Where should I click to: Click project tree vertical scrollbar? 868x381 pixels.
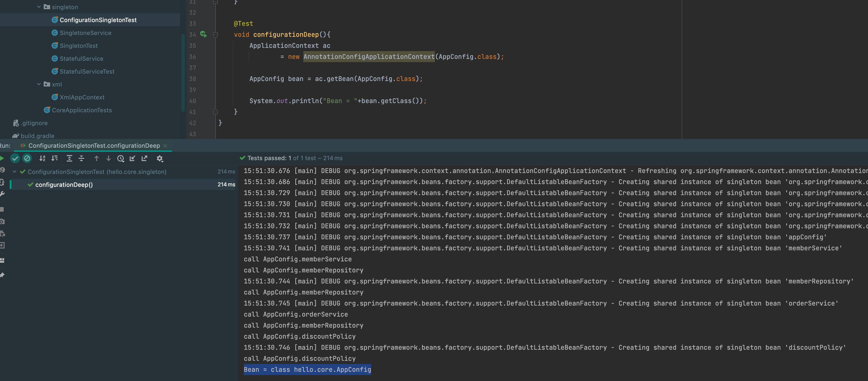(183, 72)
